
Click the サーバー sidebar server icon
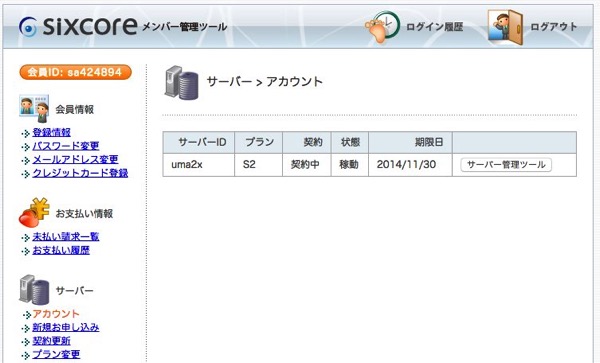pyautogui.click(x=34, y=290)
